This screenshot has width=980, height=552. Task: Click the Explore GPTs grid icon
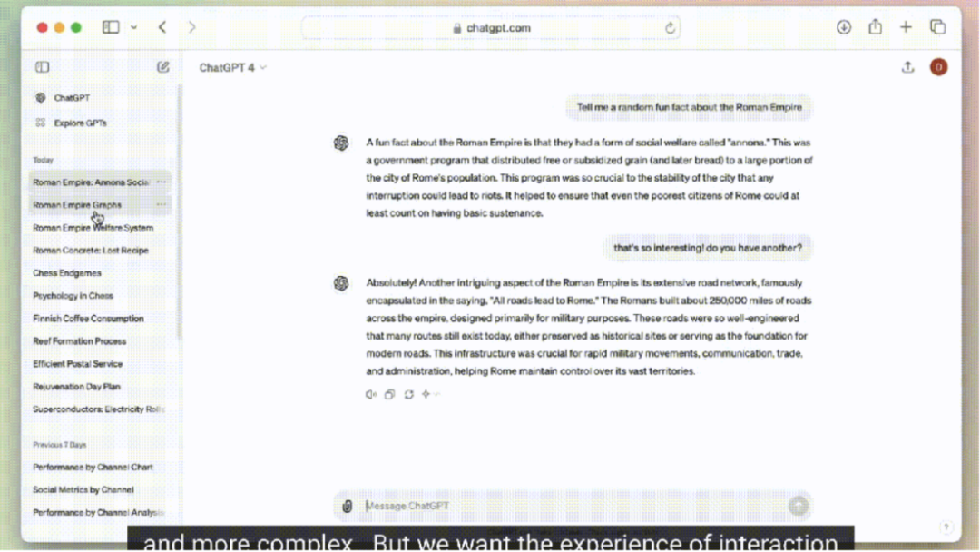41,123
